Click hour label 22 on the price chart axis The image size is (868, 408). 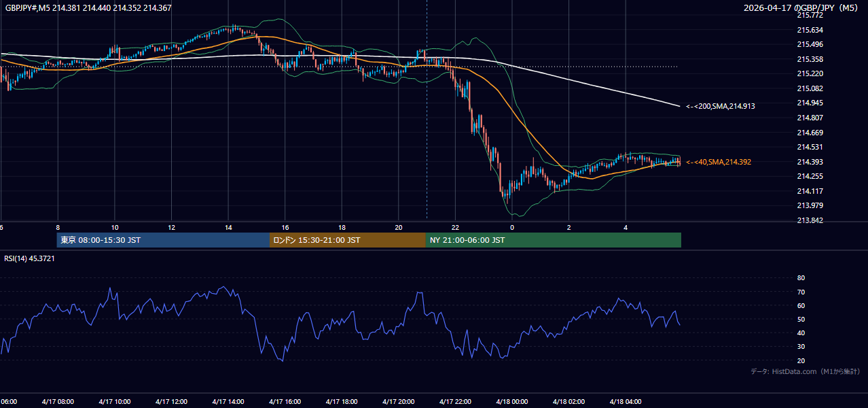tap(456, 227)
